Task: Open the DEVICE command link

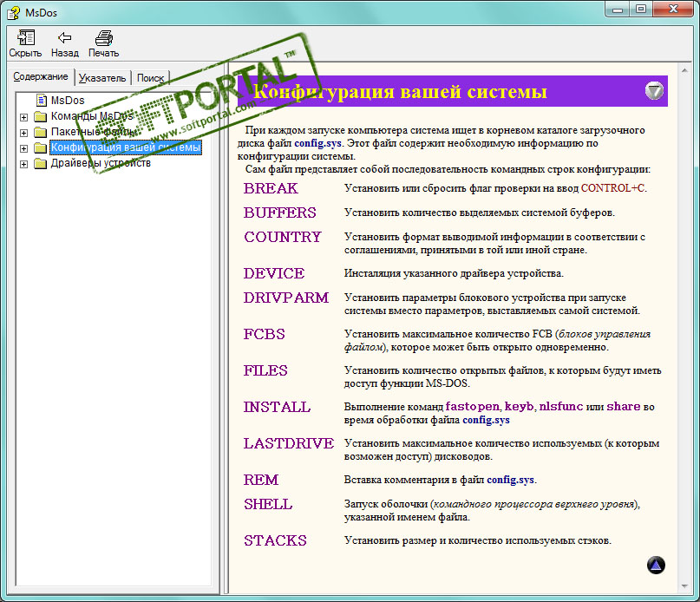Action: click(274, 273)
